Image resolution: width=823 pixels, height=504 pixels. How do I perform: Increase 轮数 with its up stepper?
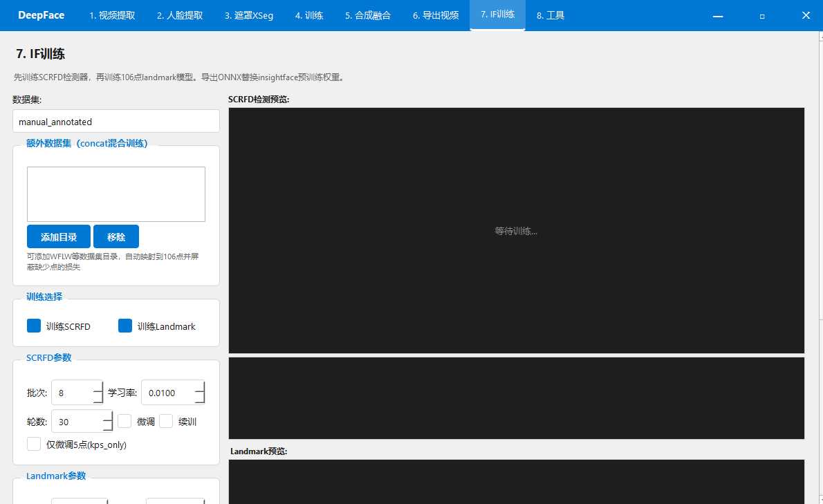(108, 416)
